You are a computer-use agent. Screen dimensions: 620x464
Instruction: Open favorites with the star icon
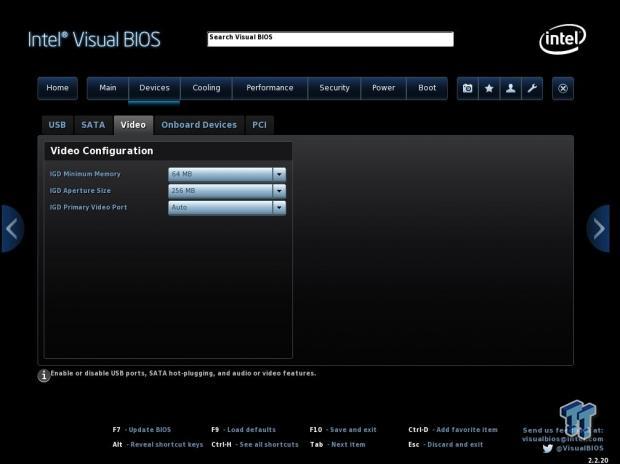pos(489,88)
